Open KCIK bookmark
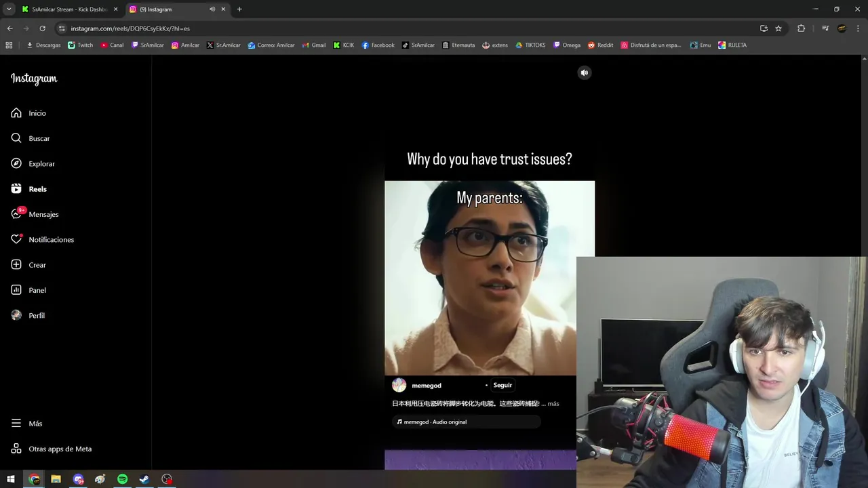The height and width of the screenshot is (488, 868). [344, 45]
